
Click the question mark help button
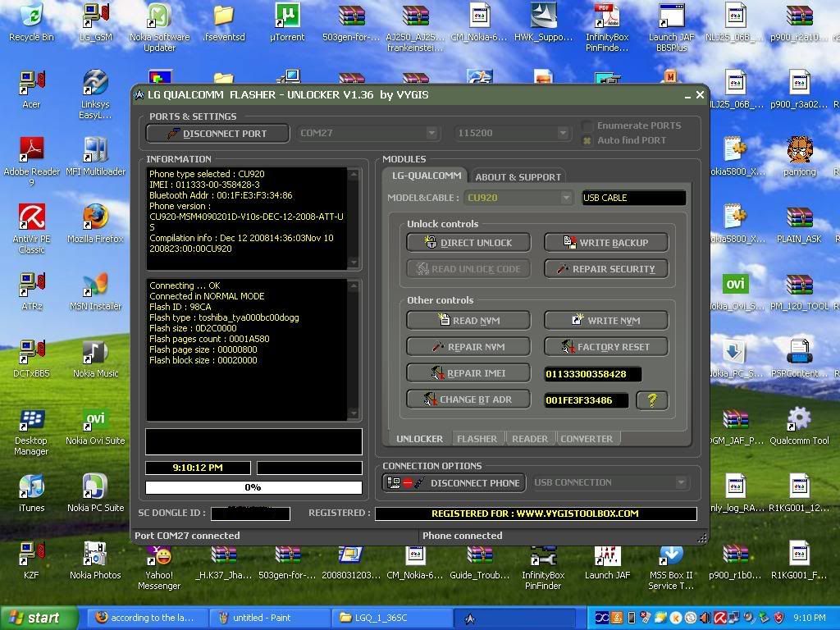tap(652, 400)
